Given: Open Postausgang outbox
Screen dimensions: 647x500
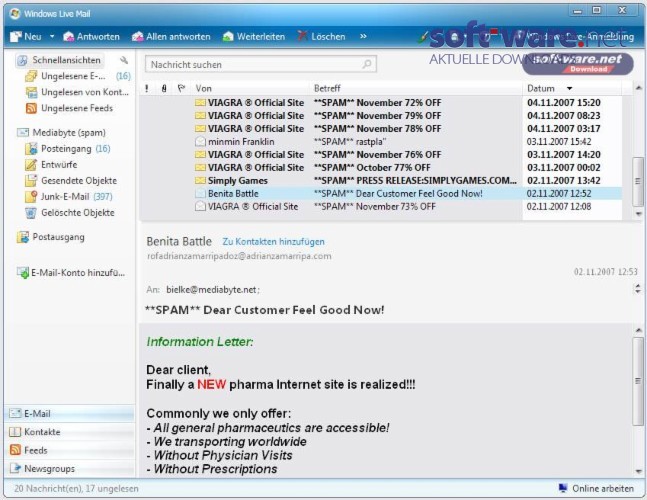Looking at the screenshot, I should point(50,237).
